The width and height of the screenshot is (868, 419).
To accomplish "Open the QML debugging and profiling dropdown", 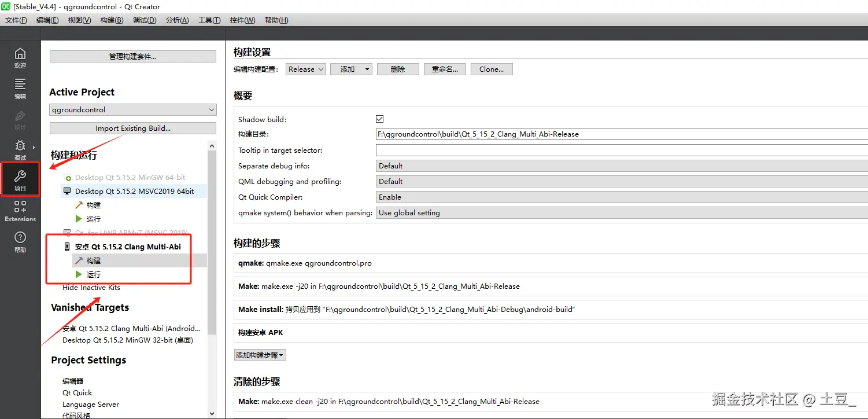I will 622,181.
